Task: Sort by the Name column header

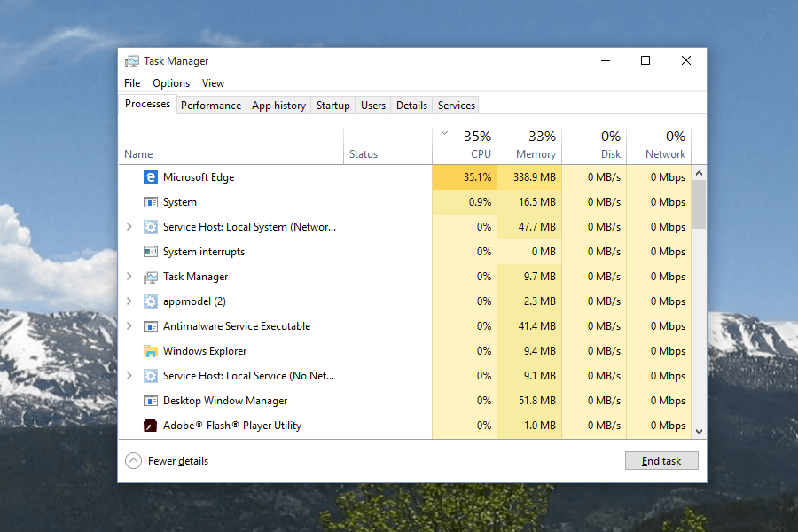Action: pos(231,146)
